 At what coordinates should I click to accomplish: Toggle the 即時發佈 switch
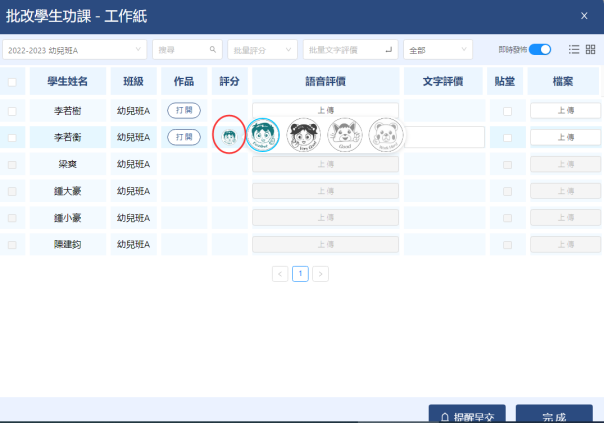540,49
